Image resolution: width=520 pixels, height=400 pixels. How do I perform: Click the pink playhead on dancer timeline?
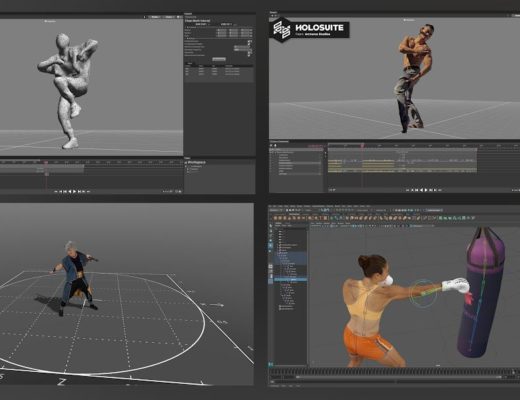[x=362, y=146]
